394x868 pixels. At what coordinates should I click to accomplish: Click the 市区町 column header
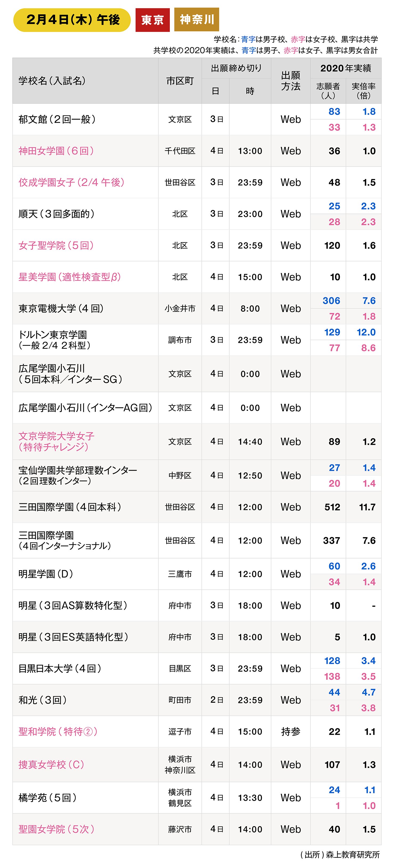point(180,81)
